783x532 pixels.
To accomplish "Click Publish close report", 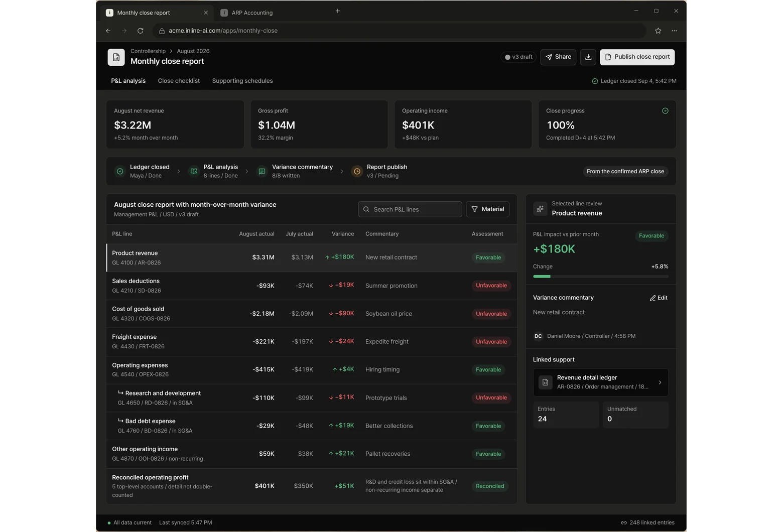I will (637, 57).
